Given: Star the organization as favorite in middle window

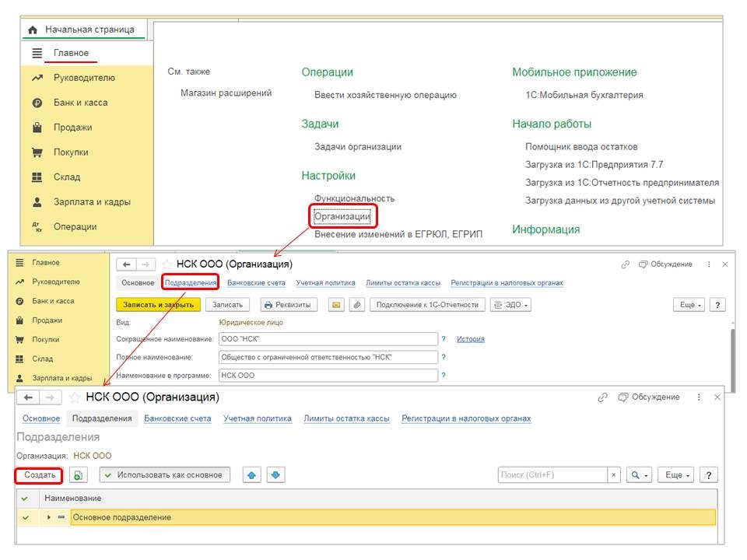Looking at the screenshot, I should [x=167, y=264].
